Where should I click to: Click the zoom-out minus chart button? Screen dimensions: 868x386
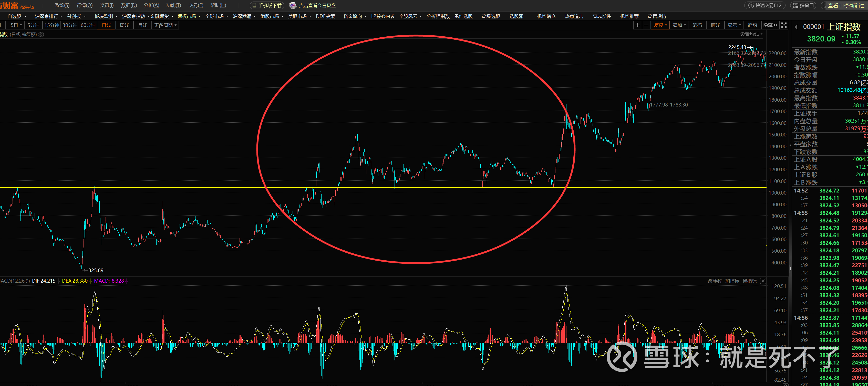pos(646,25)
